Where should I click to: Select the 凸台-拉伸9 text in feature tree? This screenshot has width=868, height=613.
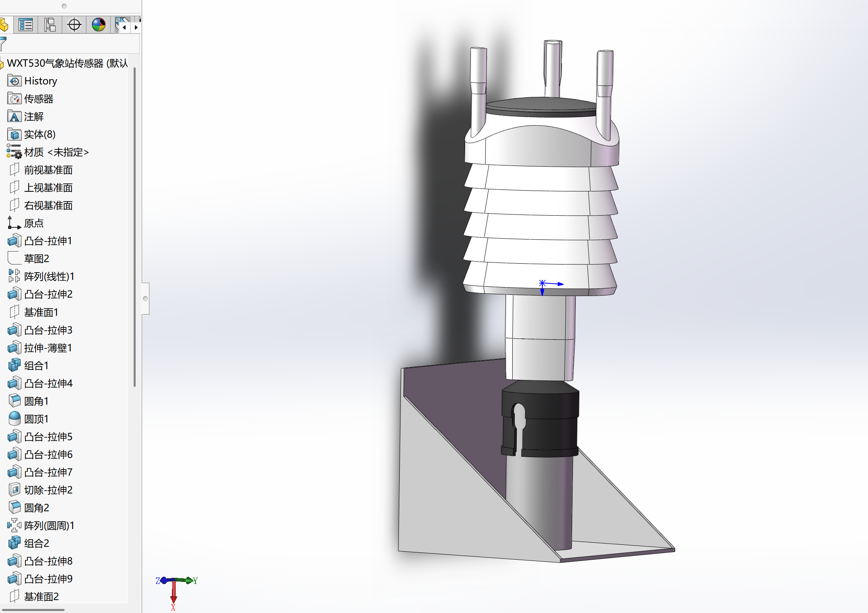[x=48, y=579]
